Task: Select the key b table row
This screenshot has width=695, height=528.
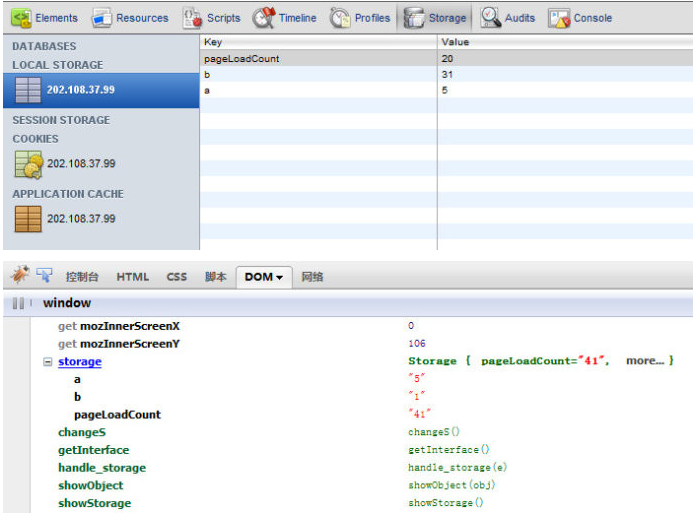Action: tap(446, 74)
